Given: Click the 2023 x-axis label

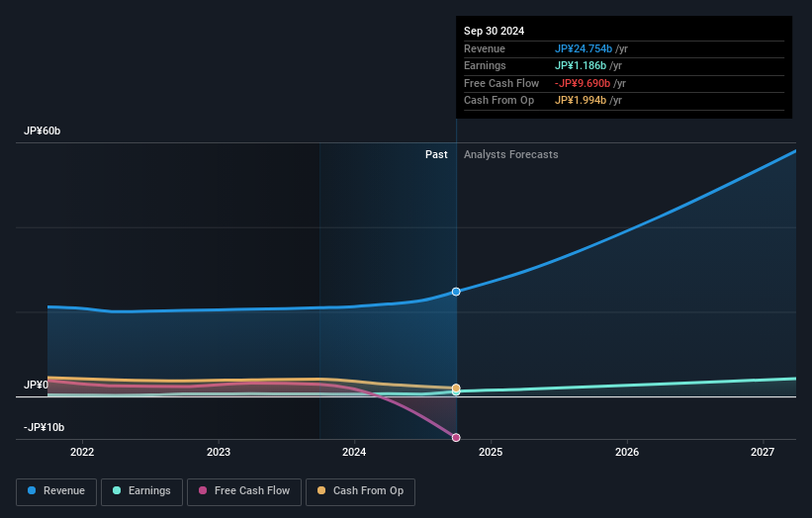Looking at the screenshot, I should [219, 453].
